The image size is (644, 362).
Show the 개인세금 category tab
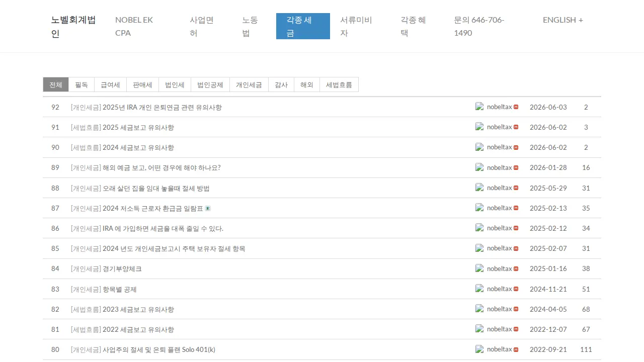[249, 84]
